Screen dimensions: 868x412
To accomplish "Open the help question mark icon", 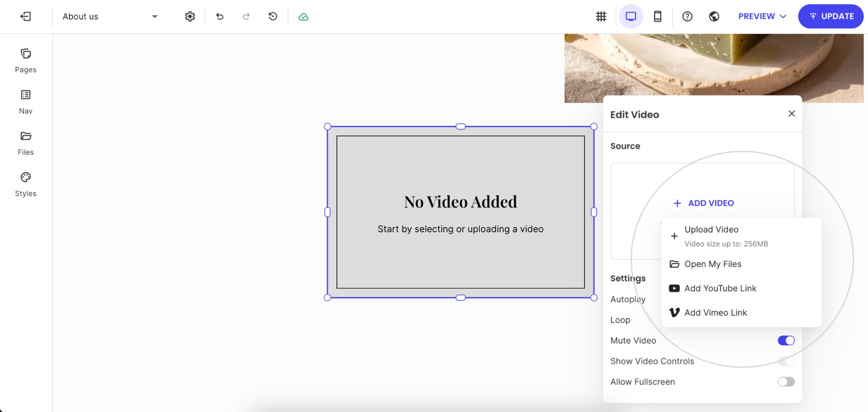I will pos(687,16).
